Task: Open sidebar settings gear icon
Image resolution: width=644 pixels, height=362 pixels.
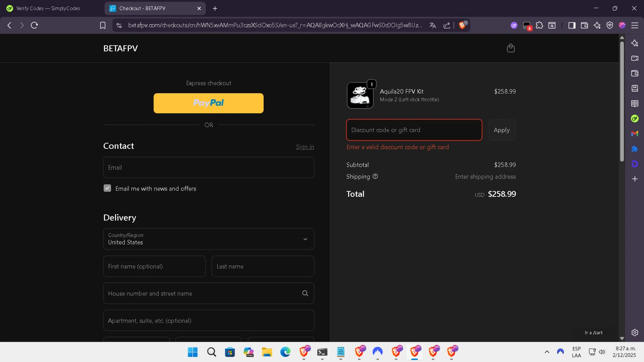Action: [635, 332]
